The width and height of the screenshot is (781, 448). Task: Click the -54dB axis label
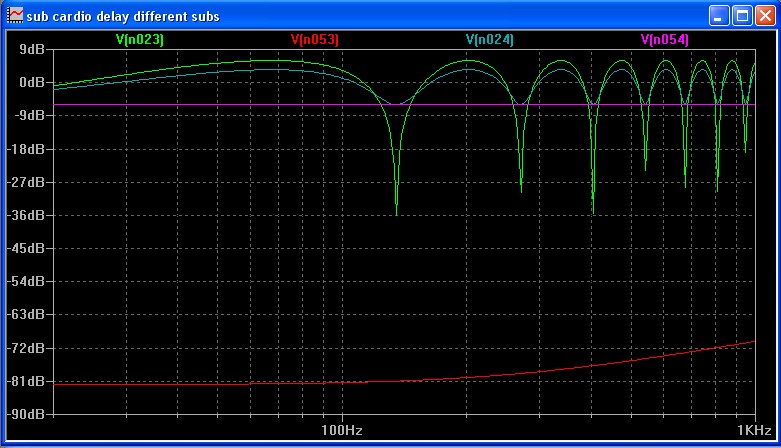point(26,281)
